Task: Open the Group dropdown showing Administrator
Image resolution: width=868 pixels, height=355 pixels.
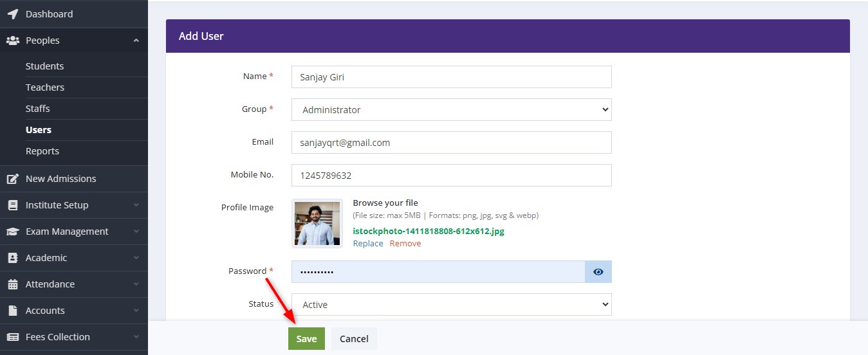Action: (451, 109)
